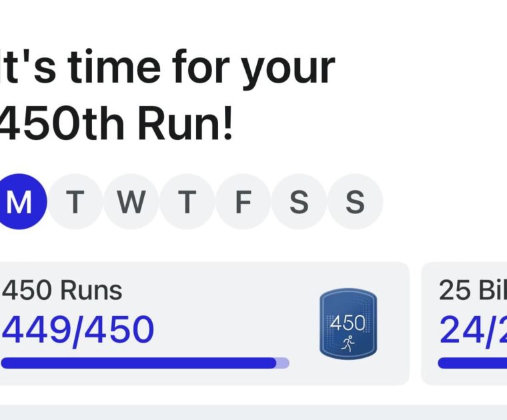Click the "450 Runs" card title
Viewport: 507px width, 420px height.
point(62,291)
